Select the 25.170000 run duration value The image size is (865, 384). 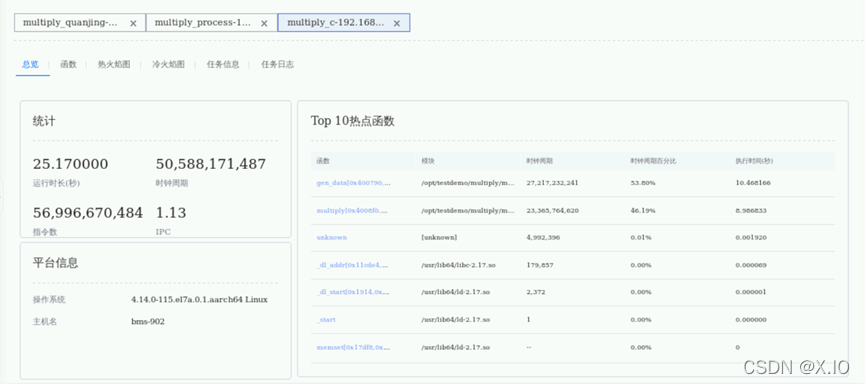point(71,164)
